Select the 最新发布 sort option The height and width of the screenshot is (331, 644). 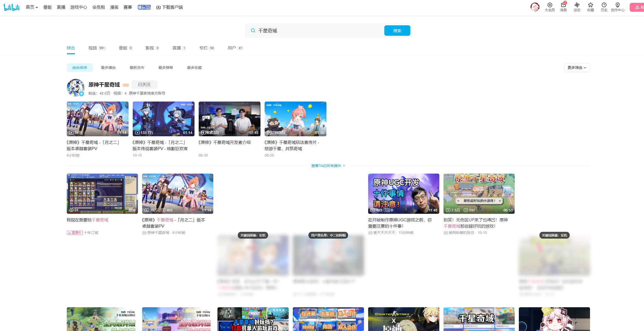click(137, 68)
